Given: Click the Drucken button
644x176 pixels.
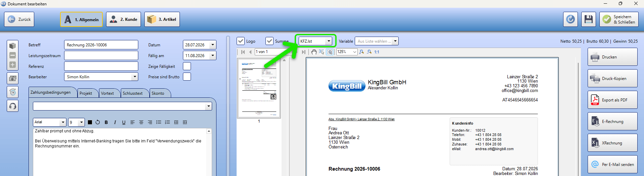Looking at the screenshot, I should click(612, 57).
